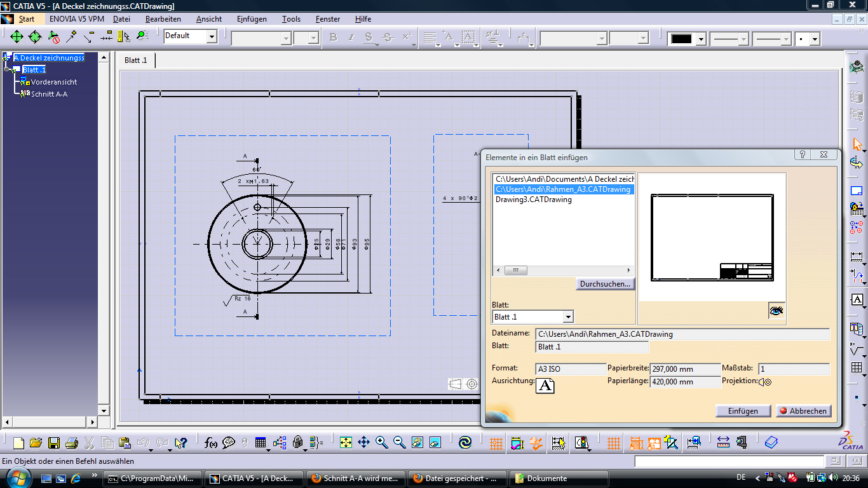Image resolution: width=868 pixels, height=488 pixels.
Task: Click the New Sheet icon in right toolbar
Action: [x=857, y=191]
